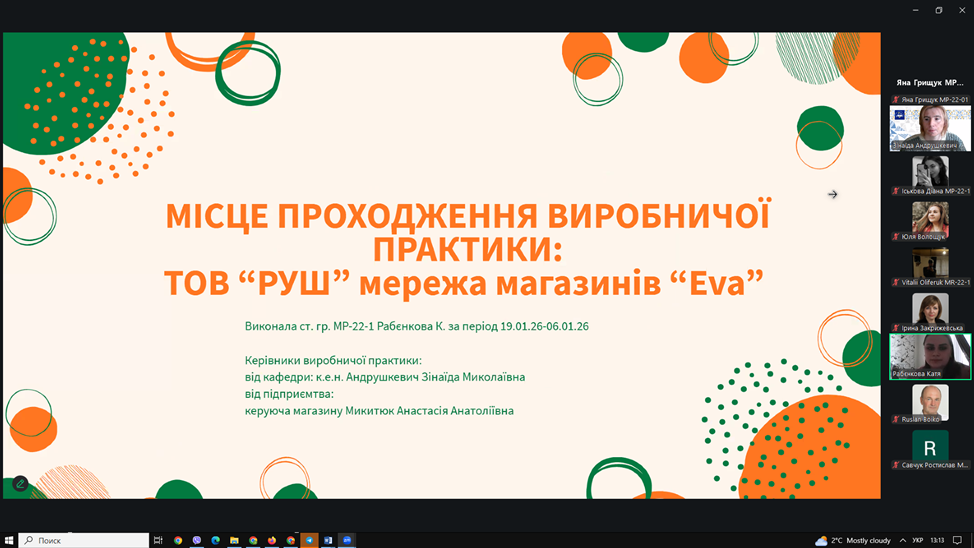Image resolution: width=974 pixels, height=548 pixels.
Task: Open Task View in the taskbar
Action: pyautogui.click(x=158, y=540)
